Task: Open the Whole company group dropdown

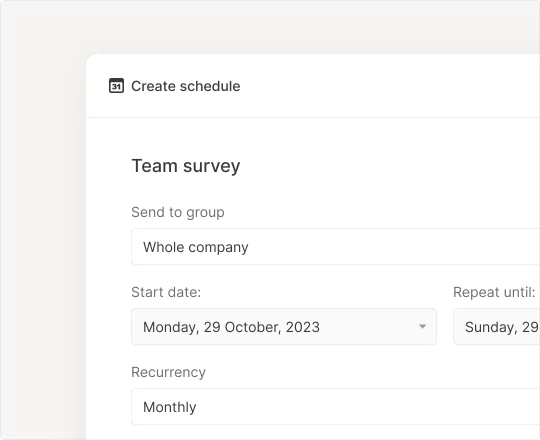Action: click(x=335, y=247)
